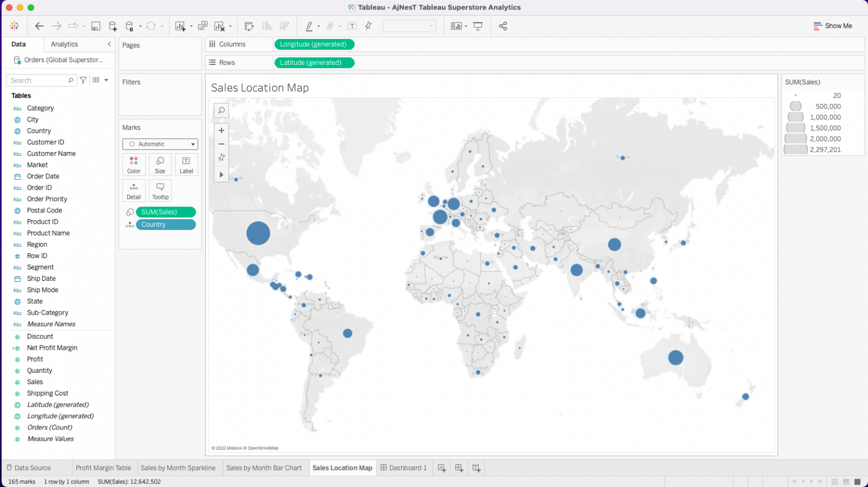Pin the map zoom home button
This screenshot has width=868, height=487.
point(222,158)
